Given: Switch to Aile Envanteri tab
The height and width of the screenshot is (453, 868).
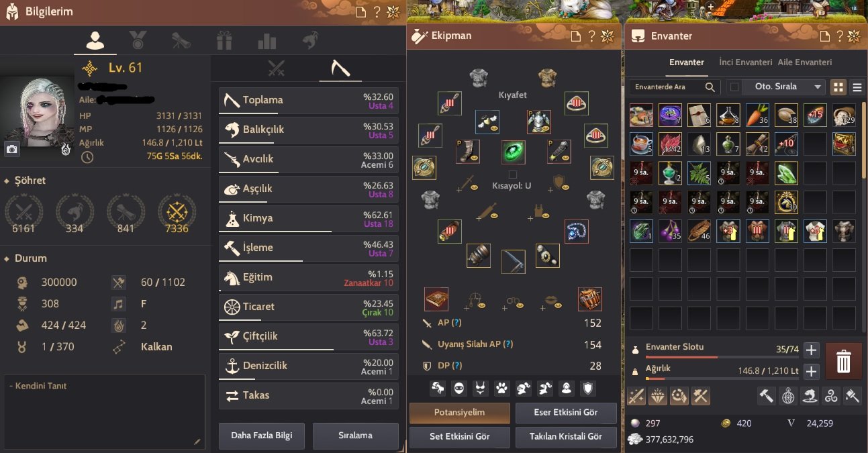Looking at the screenshot, I should tap(804, 62).
